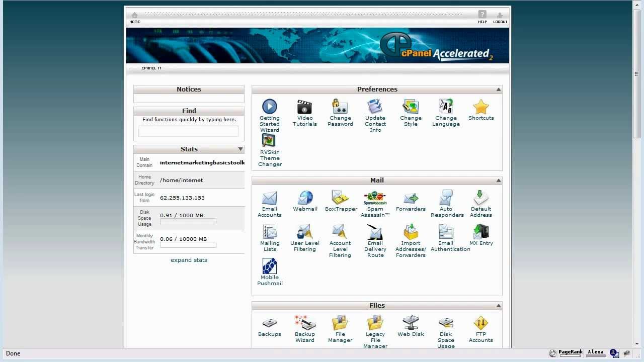Launch Webmail
Viewport: 644px width, 362px height.
pos(305,201)
